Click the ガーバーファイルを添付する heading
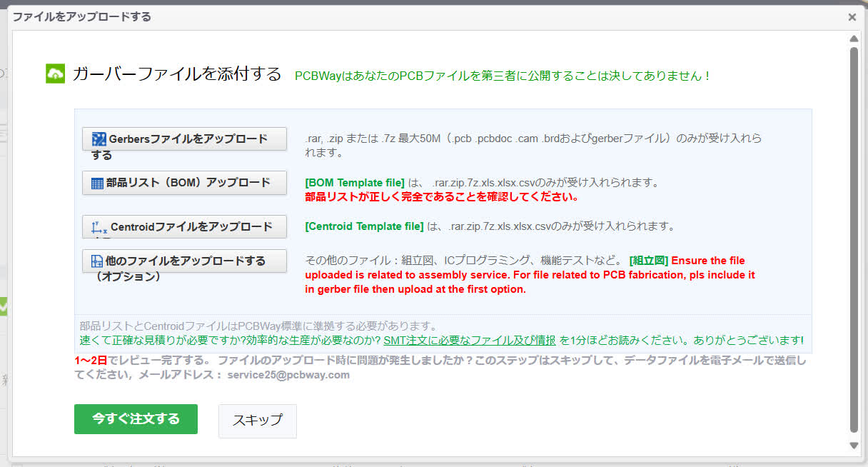The width and height of the screenshot is (868, 467). (177, 74)
